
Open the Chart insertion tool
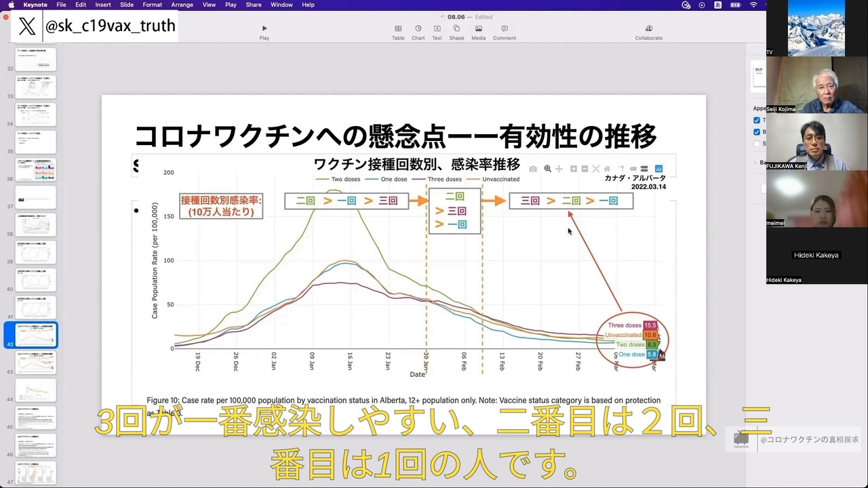point(418,33)
